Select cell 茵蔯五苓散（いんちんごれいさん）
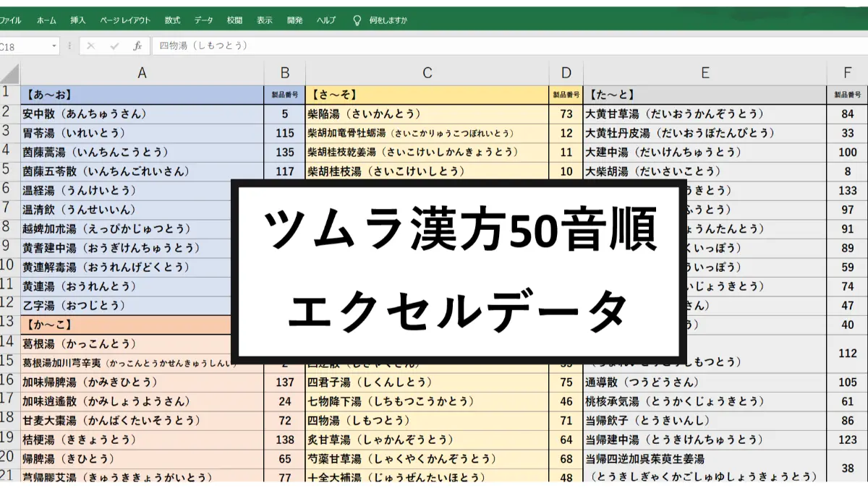Screen dimensions: 868x488 pos(142,171)
